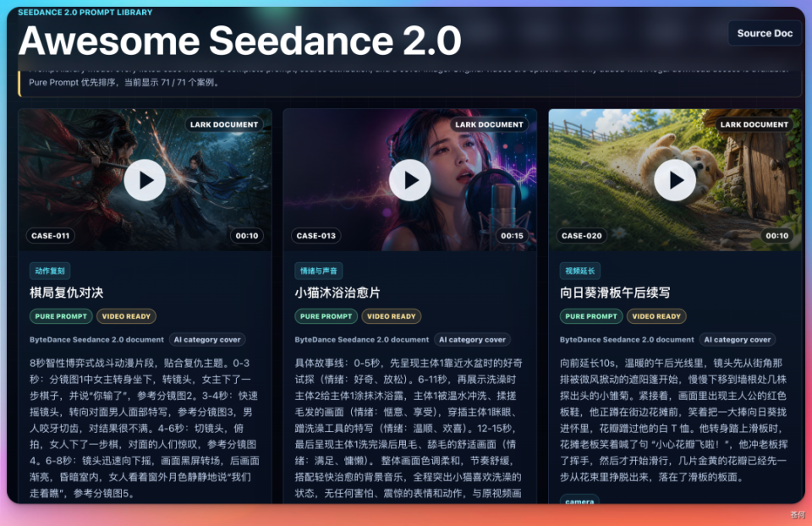The height and width of the screenshot is (526, 812).
Task: Click the prompt text starting 具体故事线
Action: (x=409, y=428)
